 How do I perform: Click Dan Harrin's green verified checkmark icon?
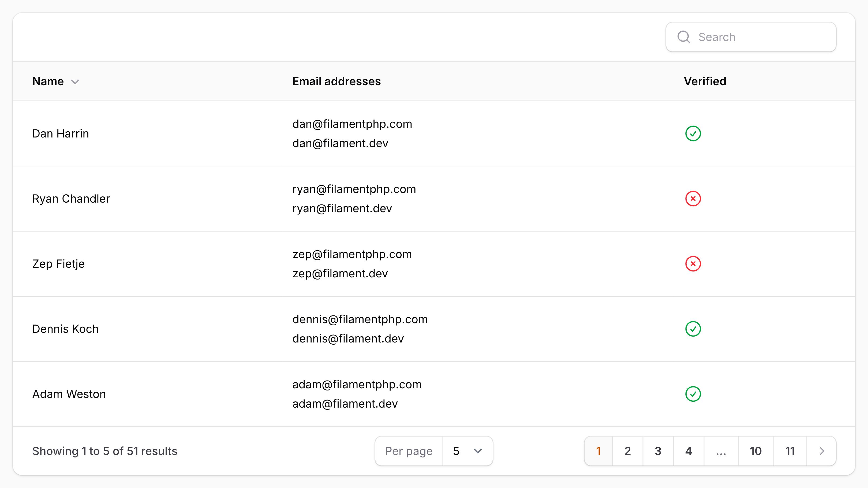(693, 133)
